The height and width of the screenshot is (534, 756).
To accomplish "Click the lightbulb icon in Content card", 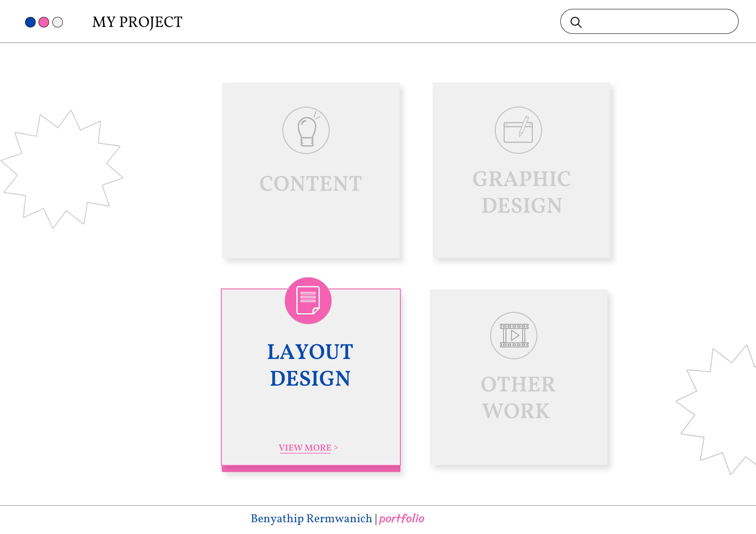I will coord(306,130).
